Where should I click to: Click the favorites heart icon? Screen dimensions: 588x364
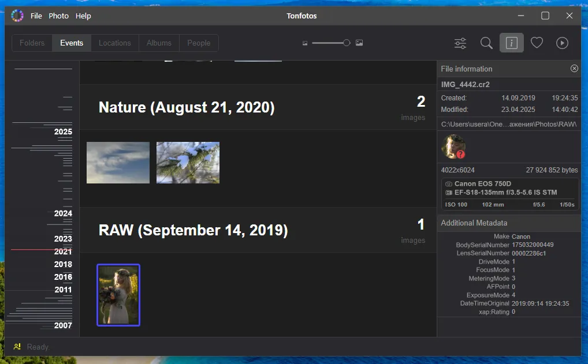pos(537,43)
